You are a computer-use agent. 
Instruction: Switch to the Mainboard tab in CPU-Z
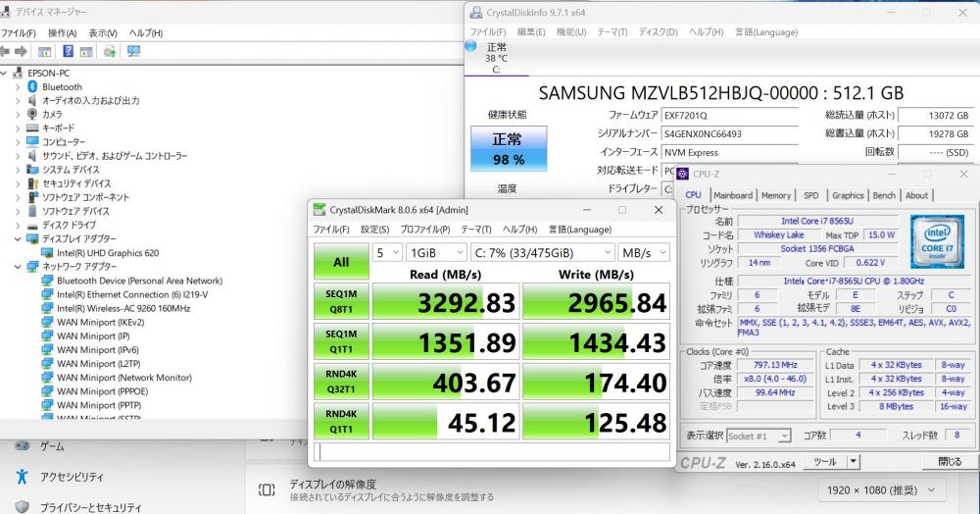tap(733, 195)
